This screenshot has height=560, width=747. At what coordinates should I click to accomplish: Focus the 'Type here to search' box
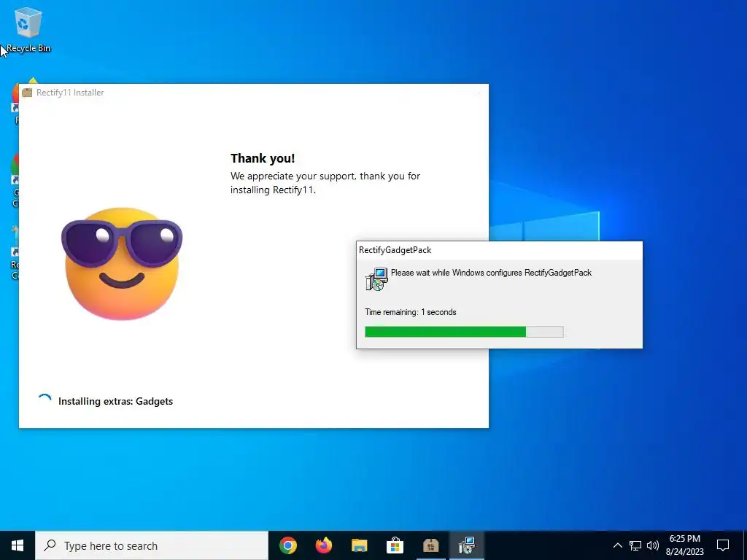tap(152, 545)
